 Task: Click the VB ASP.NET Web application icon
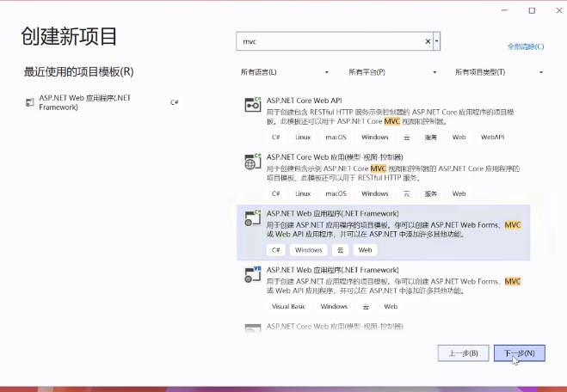[x=253, y=274]
